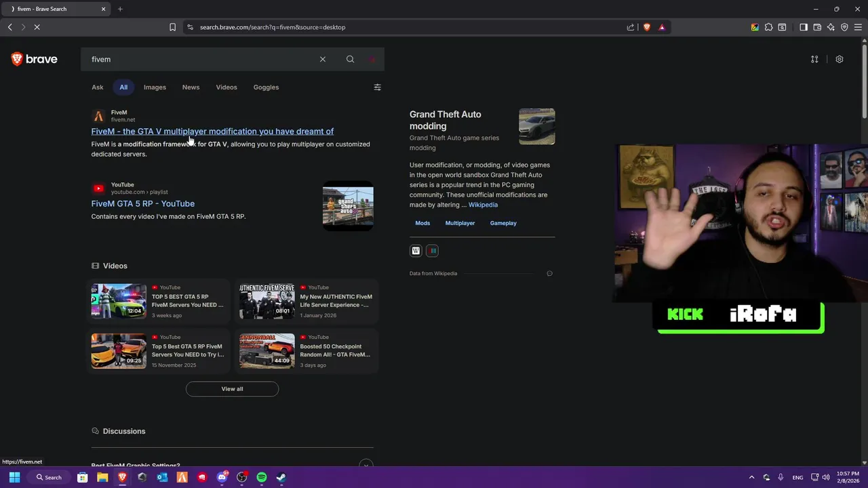868x488 pixels.
Task: Click the ENG language indicator
Action: [x=798, y=477]
